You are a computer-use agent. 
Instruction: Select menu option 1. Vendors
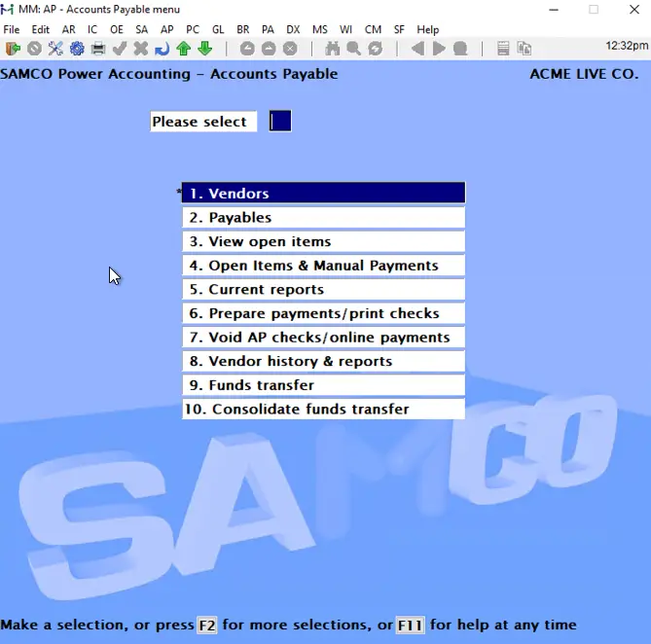point(323,194)
